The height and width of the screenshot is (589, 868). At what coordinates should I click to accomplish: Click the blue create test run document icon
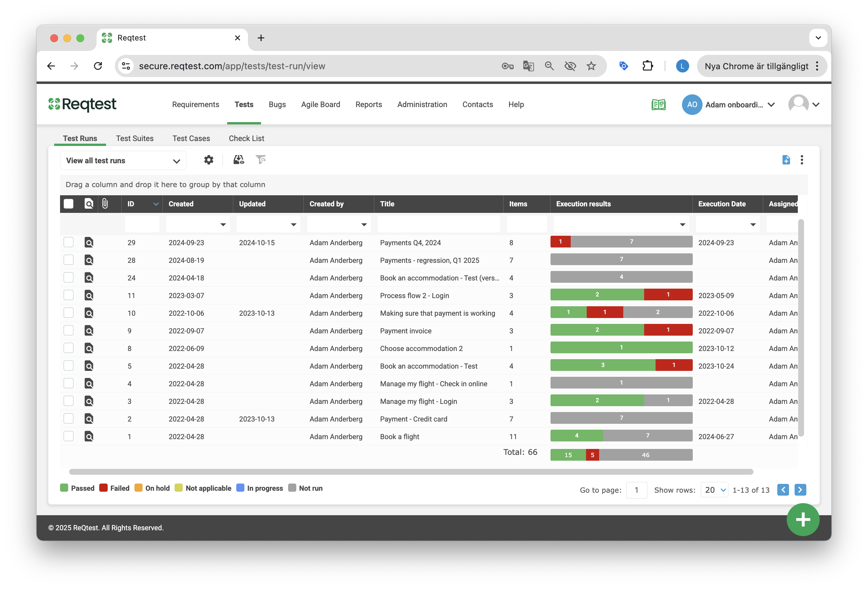(x=786, y=160)
